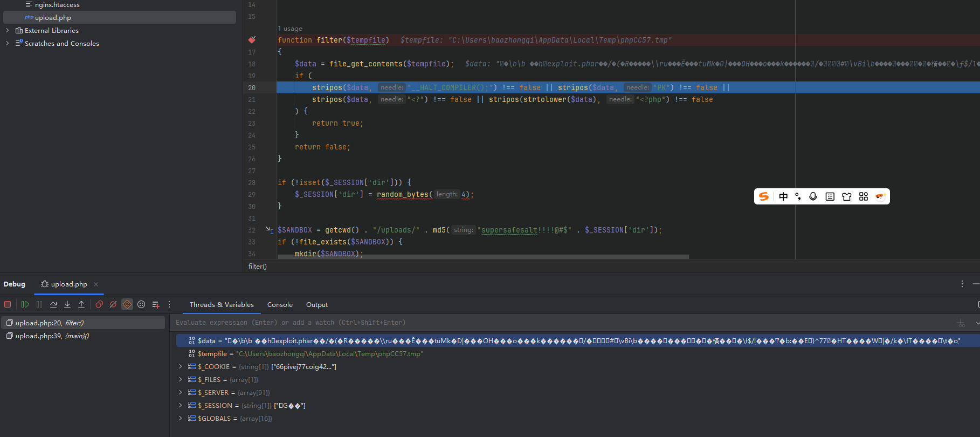The width and height of the screenshot is (980, 437).
Task: Select the upload.php:39 {main}() stack frame
Action: coord(52,336)
